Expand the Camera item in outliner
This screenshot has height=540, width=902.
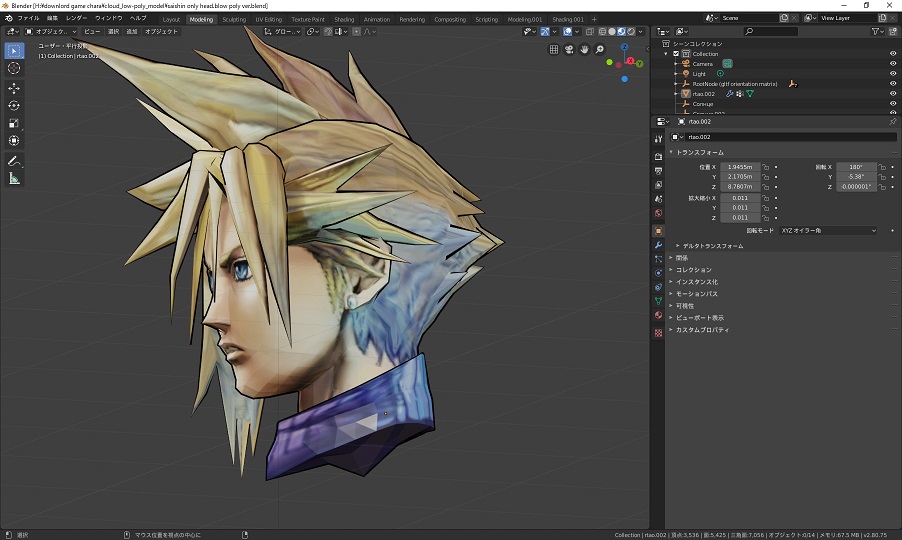click(676, 64)
